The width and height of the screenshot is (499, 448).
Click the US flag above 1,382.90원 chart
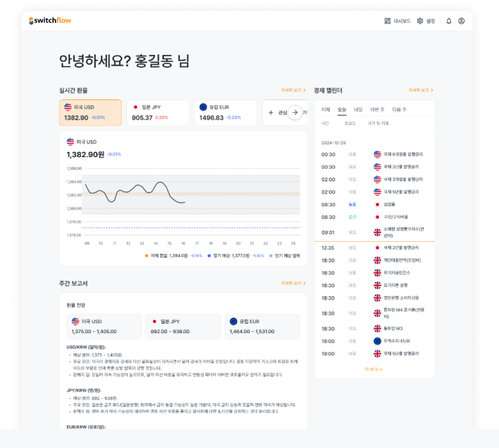71,142
